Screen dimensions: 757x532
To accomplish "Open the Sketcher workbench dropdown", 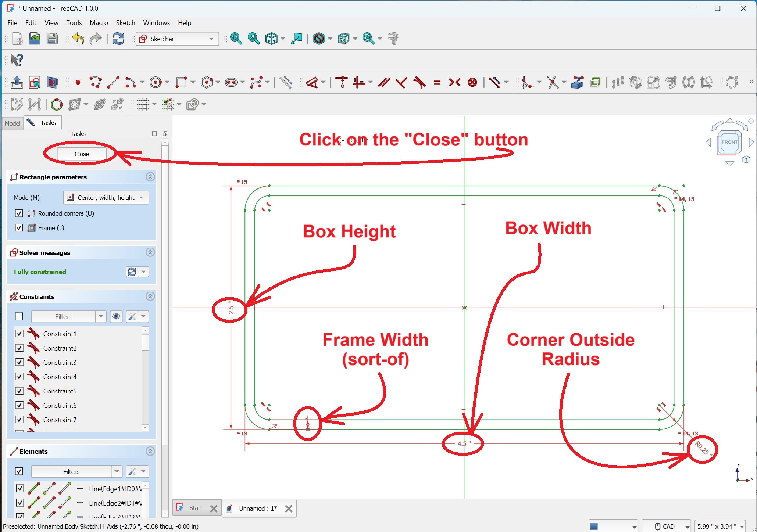I will click(x=177, y=39).
